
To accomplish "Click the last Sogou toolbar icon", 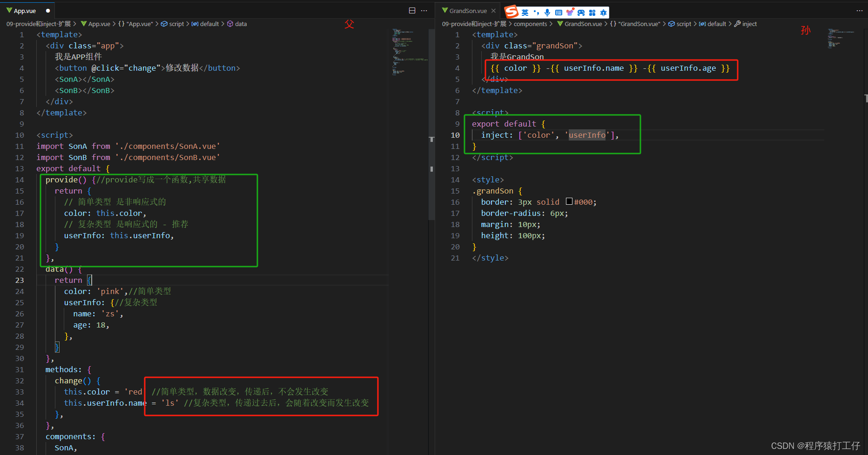I will click(603, 13).
